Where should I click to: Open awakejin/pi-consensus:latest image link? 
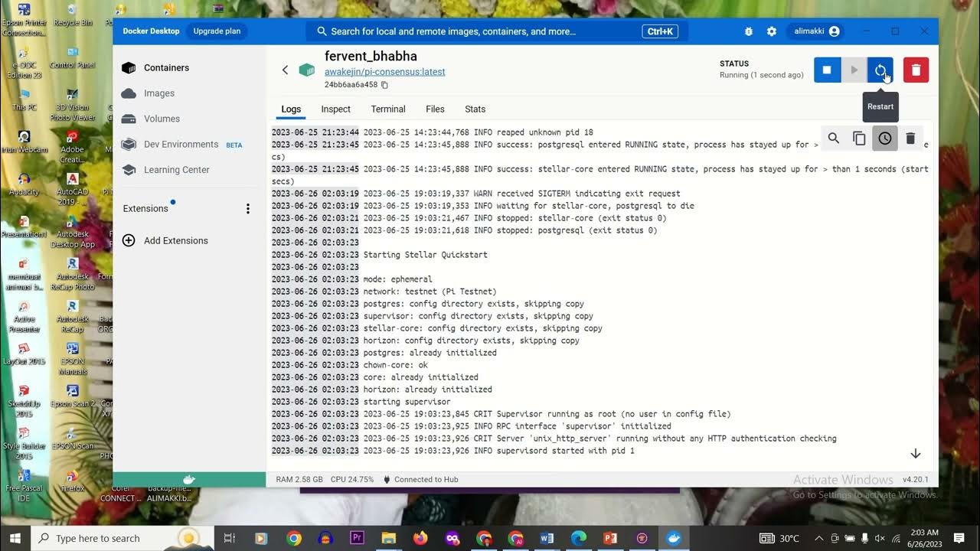click(384, 72)
